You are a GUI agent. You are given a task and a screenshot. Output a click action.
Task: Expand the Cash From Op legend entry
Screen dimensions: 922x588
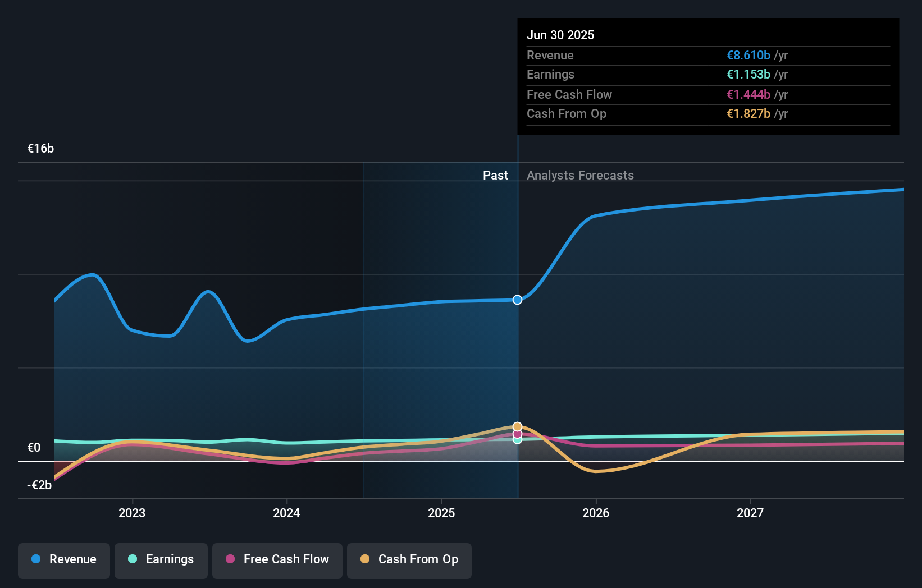pos(409,559)
